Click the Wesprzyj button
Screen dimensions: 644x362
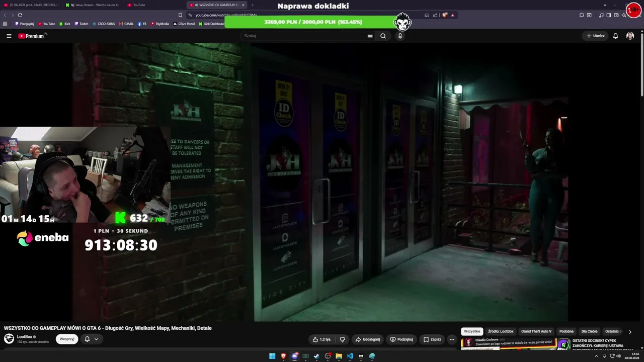point(67,339)
